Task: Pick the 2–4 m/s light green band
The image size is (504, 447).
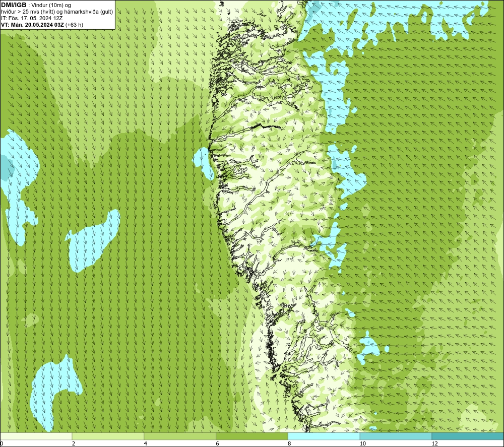Action: coord(108,436)
